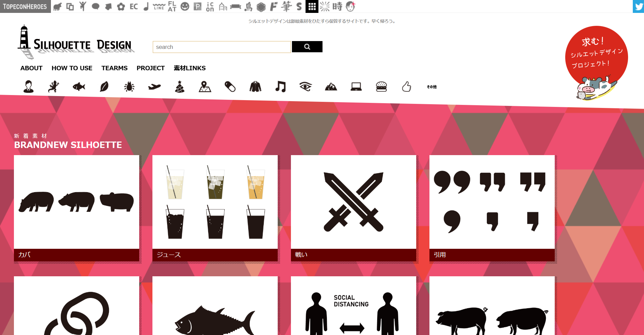This screenshot has height=335, width=644.
Task: Open the TEARMS menu item
Action: (x=114, y=68)
